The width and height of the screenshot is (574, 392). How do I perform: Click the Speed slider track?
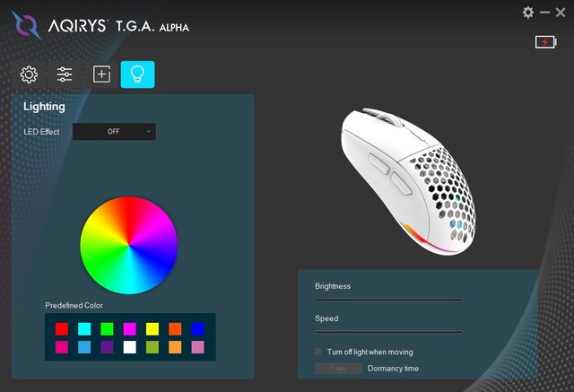point(388,332)
